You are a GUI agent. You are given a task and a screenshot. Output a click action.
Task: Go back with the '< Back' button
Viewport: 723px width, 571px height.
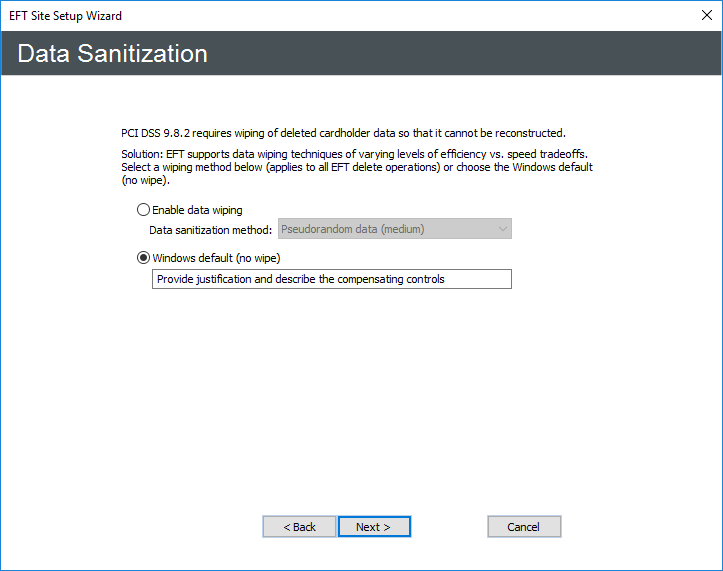pos(299,527)
